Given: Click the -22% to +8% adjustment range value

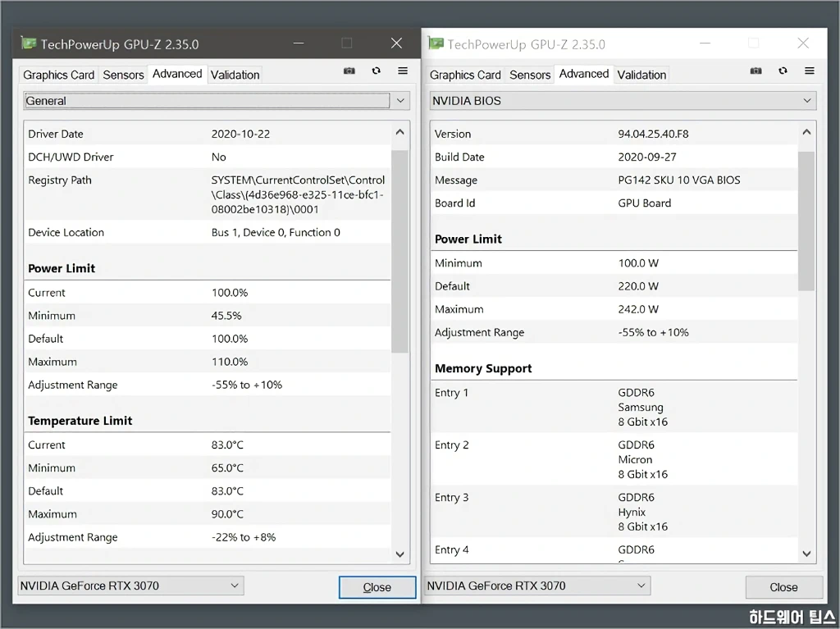Looking at the screenshot, I should [243, 537].
